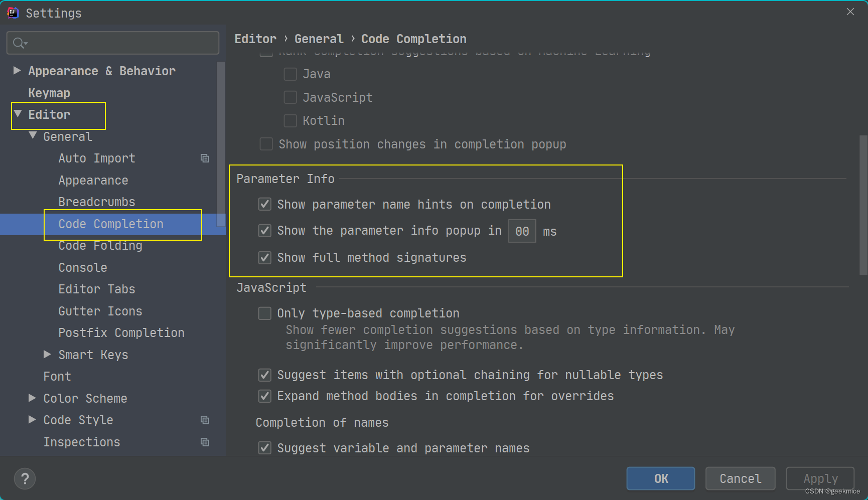
Task: Click the parameter info popup delay ms field
Action: [522, 231]
